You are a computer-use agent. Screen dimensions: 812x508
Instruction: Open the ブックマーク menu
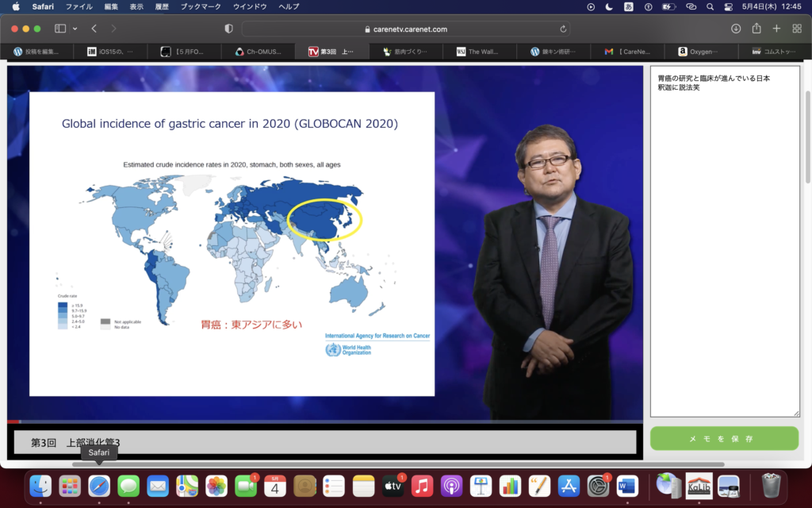pos(201,6)
